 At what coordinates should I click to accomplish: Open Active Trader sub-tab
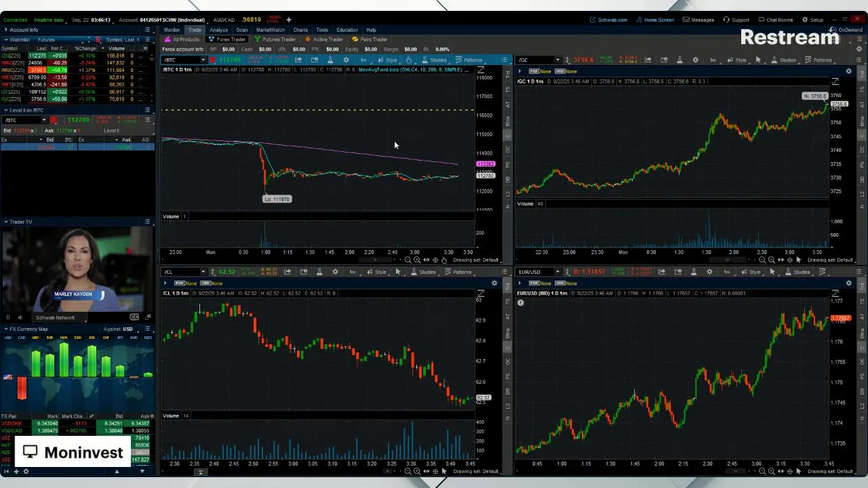click(x=324, y=39)
